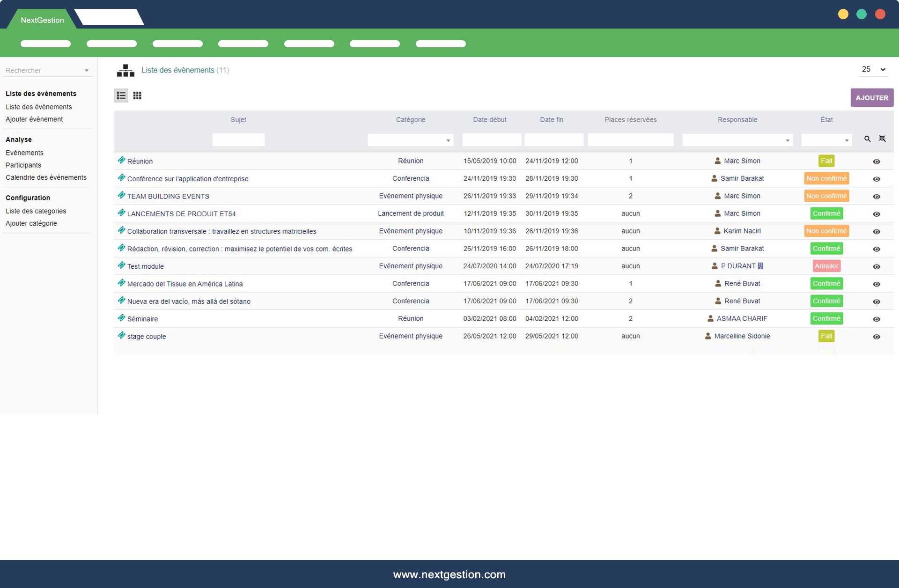899x588 pixels.
Task: View Test module event via eye icon
Action: (877, 267)
